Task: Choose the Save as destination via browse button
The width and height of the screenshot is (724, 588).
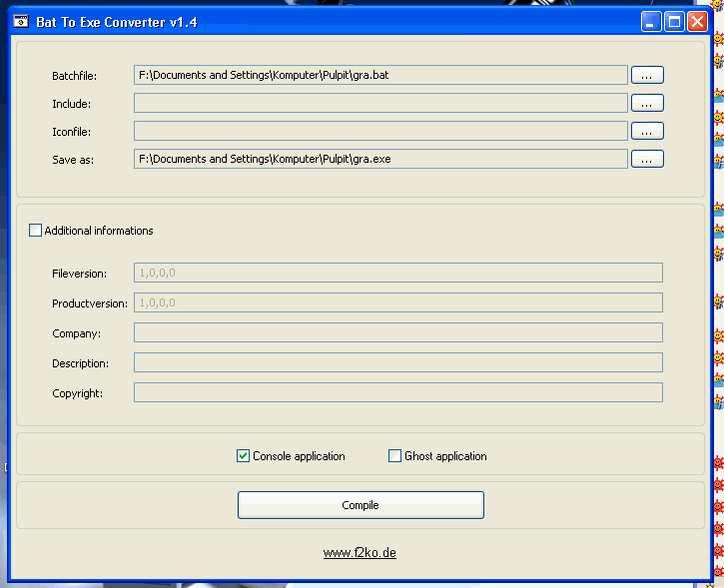Action: (647, 159)
